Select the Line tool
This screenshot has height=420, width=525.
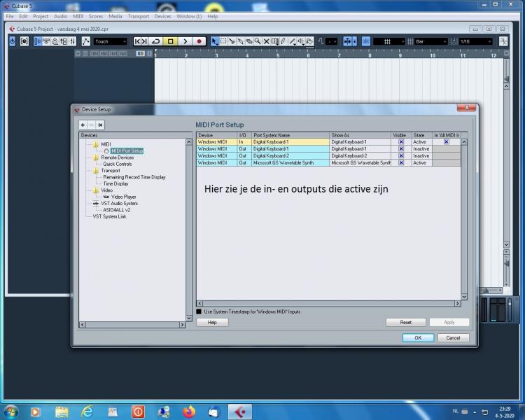coord(293,41)
